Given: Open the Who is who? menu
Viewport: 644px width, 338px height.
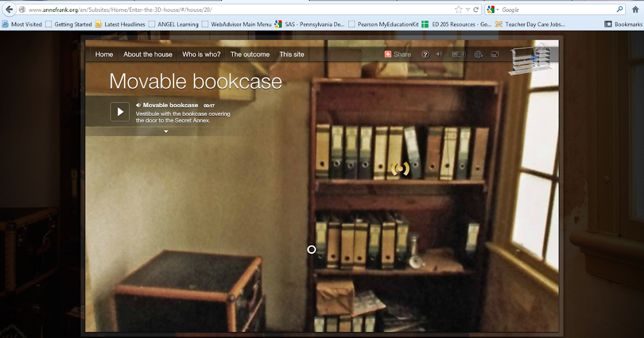Looking at the screenshot, I should (x=201, y=54).
